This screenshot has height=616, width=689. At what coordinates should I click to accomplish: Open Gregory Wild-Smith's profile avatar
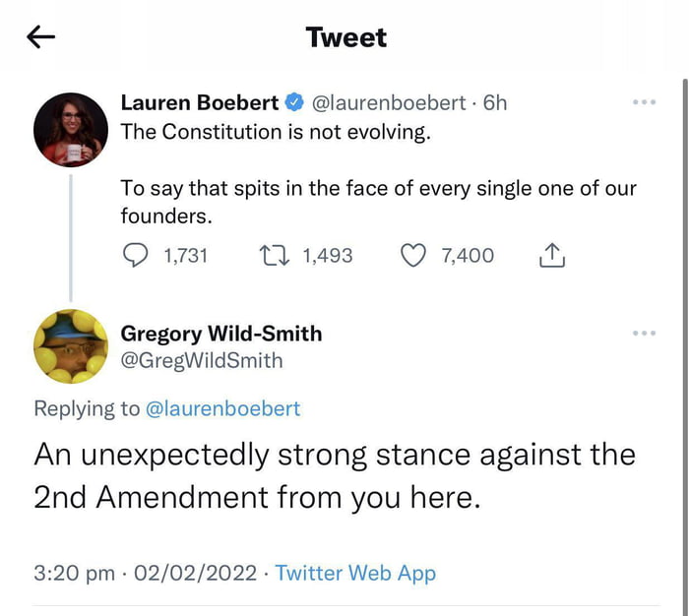[x=70, y=346]
